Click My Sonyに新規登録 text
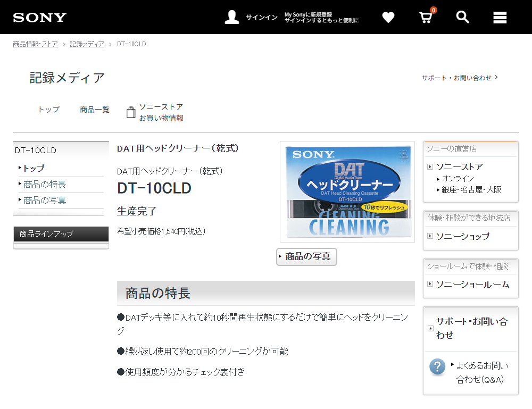The image size is (532, 409). coord(308,14)
